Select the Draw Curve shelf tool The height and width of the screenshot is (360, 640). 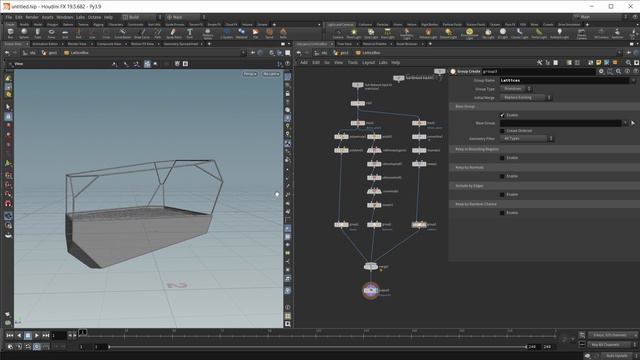(142, 33)
